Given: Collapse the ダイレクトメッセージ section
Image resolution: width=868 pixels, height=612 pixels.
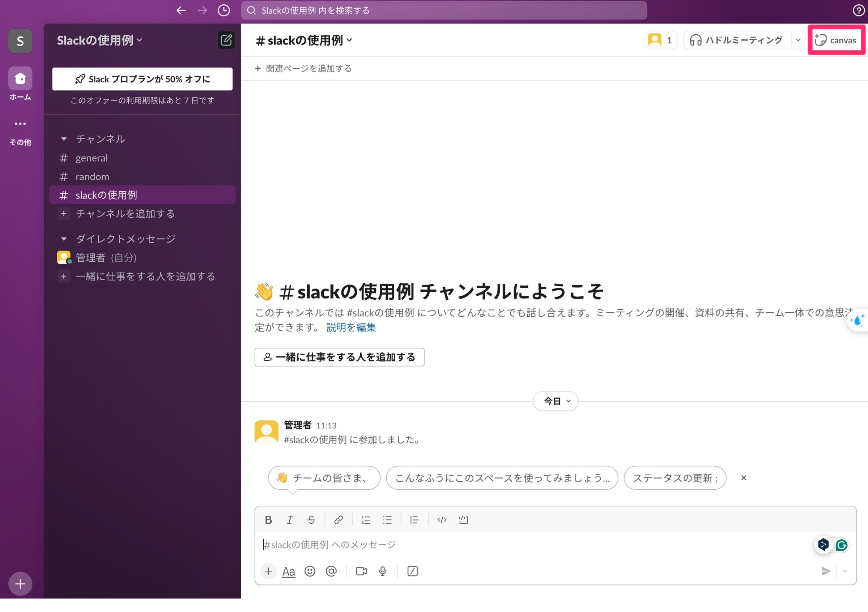Looking at the screenshot, I should (x=64, y=239).
